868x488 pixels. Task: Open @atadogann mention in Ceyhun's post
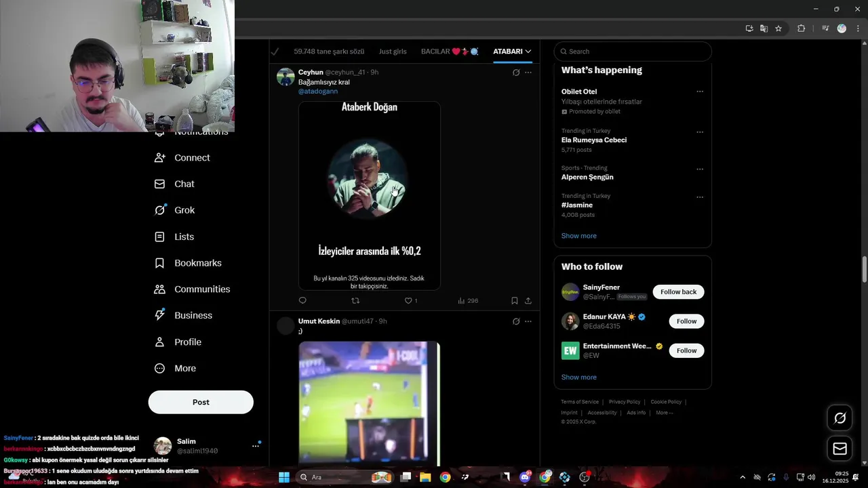(x=318, y=91)
